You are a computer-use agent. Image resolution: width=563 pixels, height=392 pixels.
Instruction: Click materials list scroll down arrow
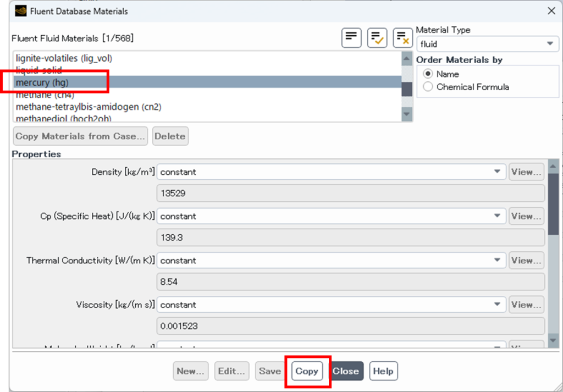coord(407,114)
